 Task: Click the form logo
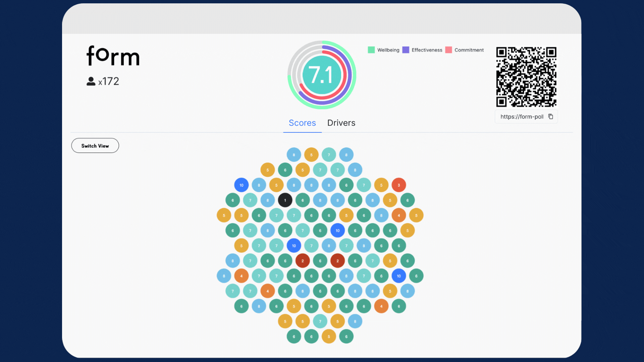[x=113, y=56]
